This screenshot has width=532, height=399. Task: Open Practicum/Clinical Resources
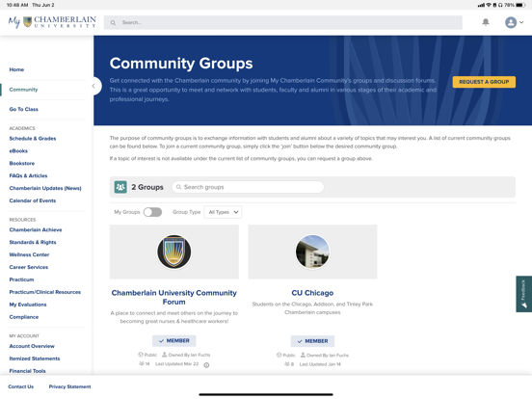click(x=45, y=292)
